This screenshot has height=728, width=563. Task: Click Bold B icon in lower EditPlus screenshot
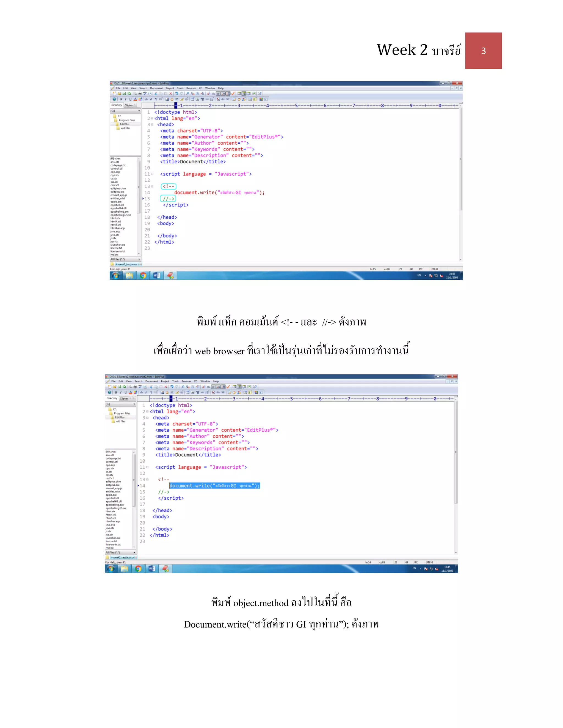pyautogui.click(x=116, y=393)
